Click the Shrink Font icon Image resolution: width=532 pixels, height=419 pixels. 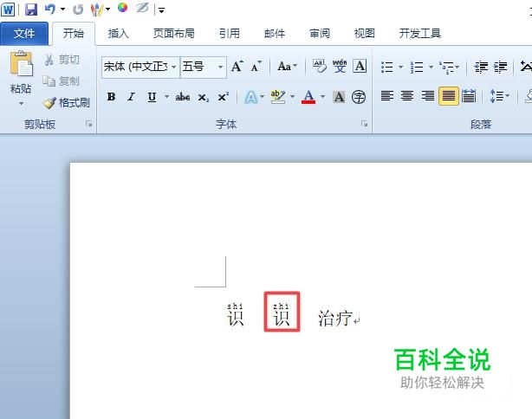256,67
